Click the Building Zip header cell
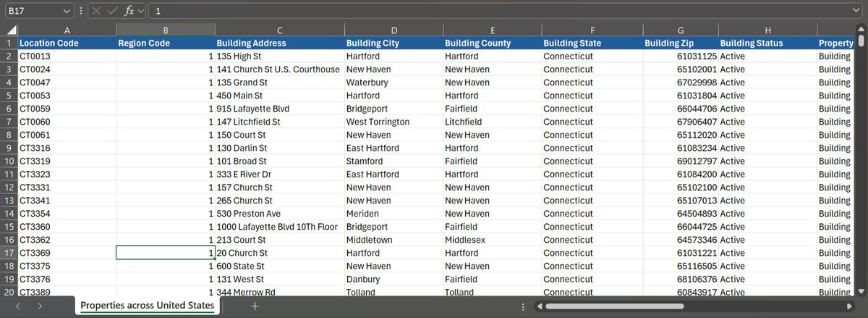 pyautogui.click(x=681, y=43)
